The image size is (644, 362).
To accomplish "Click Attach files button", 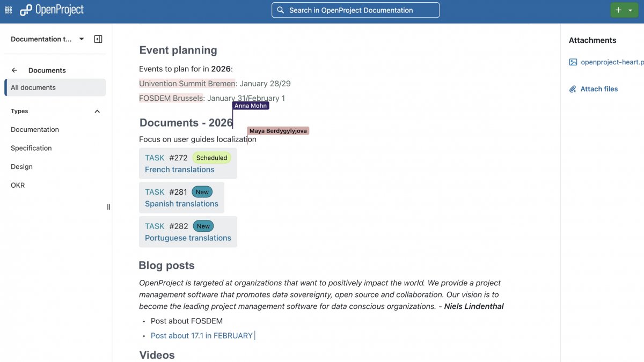I will click(x=599, y=89).
